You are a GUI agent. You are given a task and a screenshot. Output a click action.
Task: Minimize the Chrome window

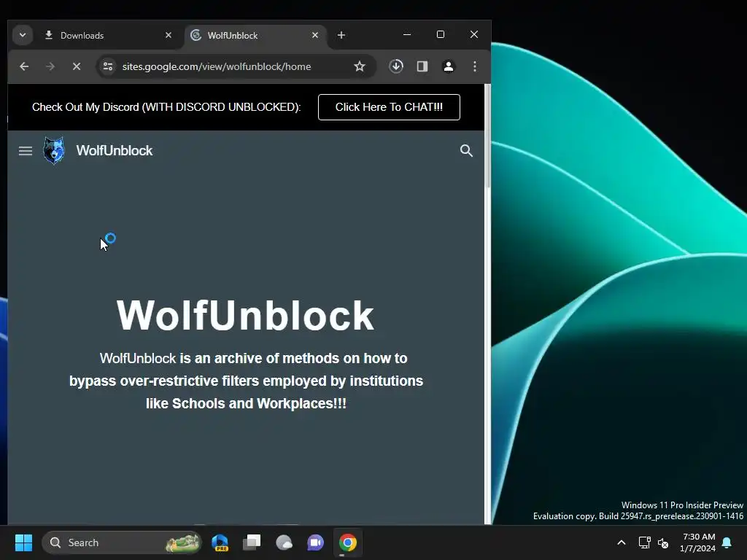[407, 34]
